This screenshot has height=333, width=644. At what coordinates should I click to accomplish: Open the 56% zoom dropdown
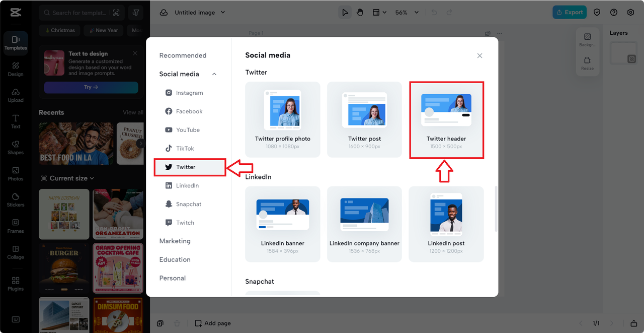pyautogui.click(x=407, y=13)
